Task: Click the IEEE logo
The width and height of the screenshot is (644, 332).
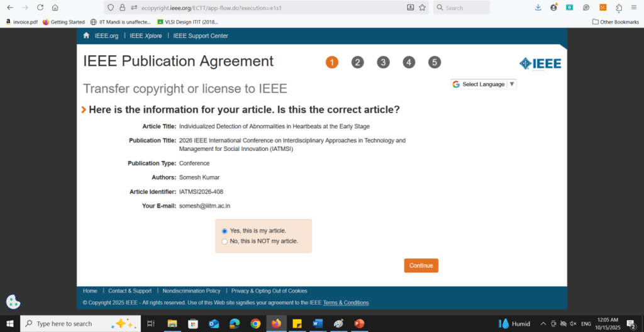Action: 540,63
